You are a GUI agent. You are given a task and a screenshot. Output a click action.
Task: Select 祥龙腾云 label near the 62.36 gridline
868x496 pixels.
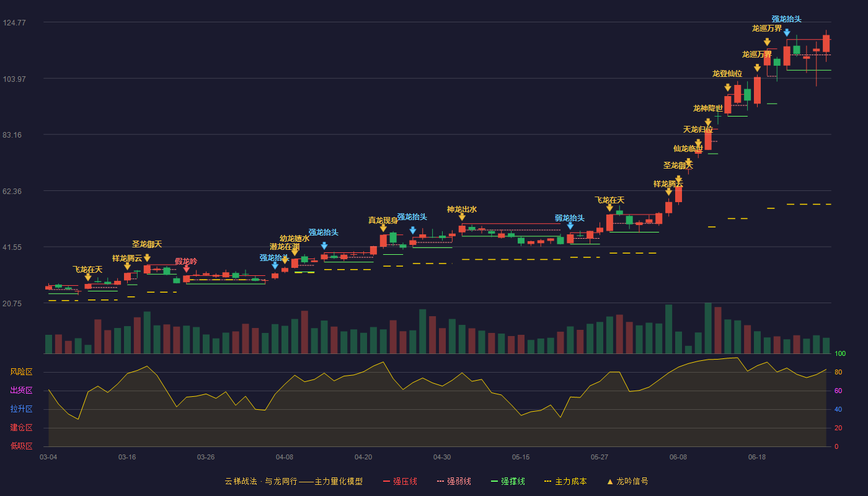point(668,184)
